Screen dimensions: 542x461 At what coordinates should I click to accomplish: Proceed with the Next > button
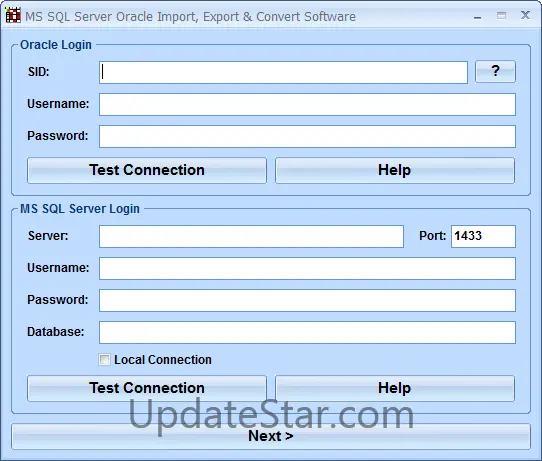271,436
